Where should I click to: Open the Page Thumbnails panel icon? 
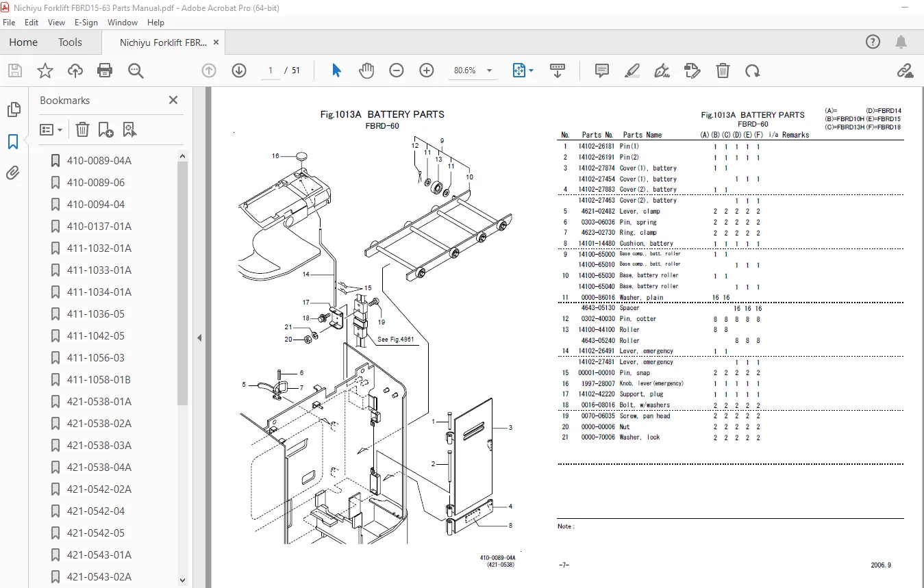(x=13, y=110)
